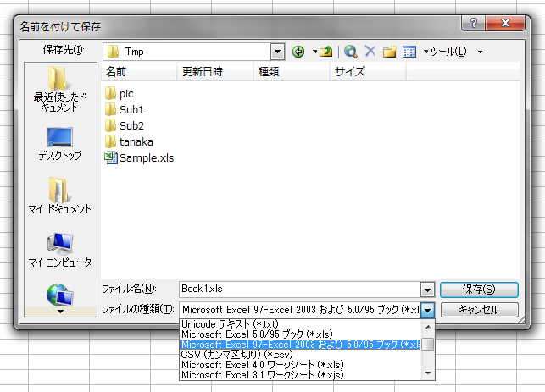The height and width of the screenshot is (392, 545).
Task: Sort by the 更新日時 column header
Action: 215,72
